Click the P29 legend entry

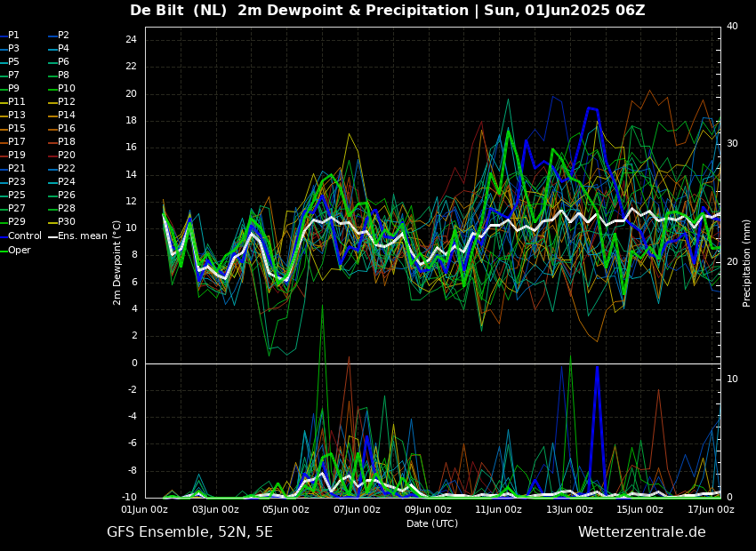(x=12, y=221)
